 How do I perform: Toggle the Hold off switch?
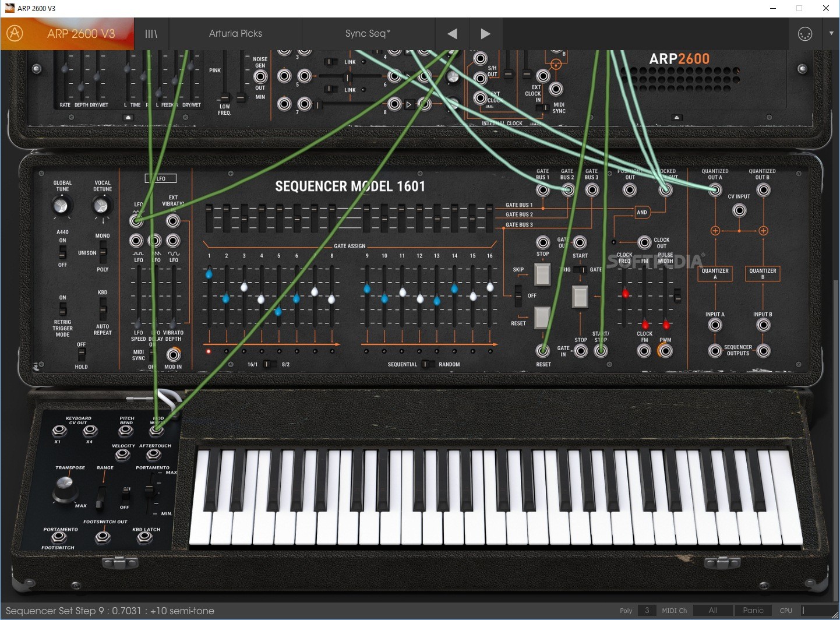pos(82,354)
